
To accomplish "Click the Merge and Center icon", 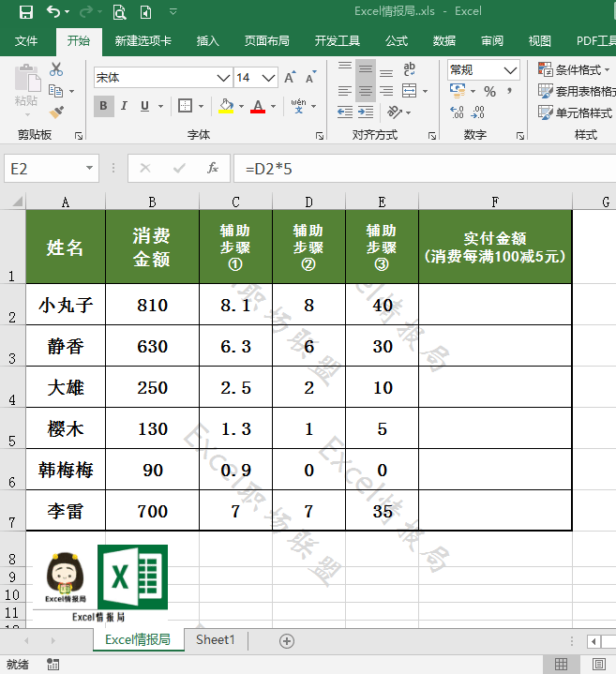I will point(409,91).
